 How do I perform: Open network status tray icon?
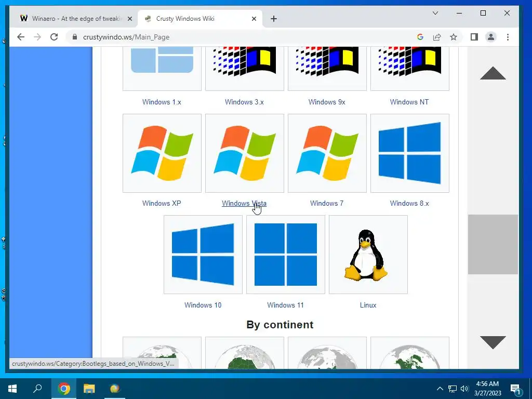point(453,389)
